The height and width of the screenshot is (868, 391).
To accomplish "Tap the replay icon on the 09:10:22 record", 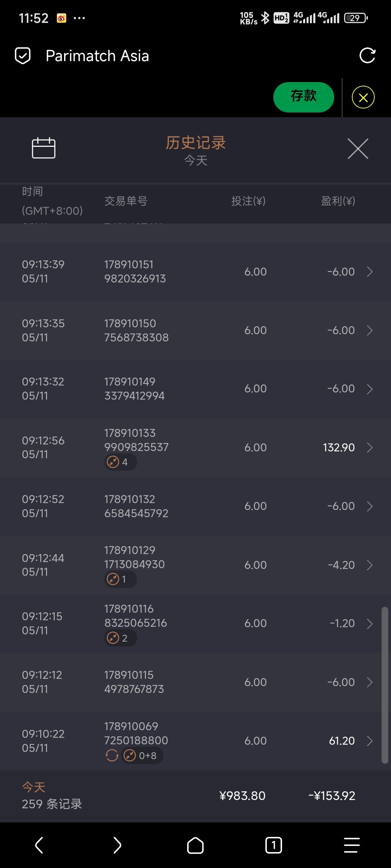I will coord(112,756).
